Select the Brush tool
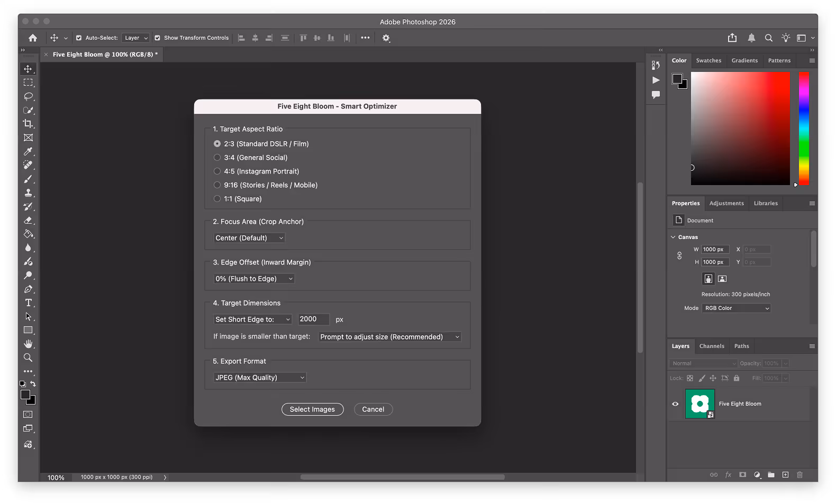836x504 pixels. coord(28,179)
